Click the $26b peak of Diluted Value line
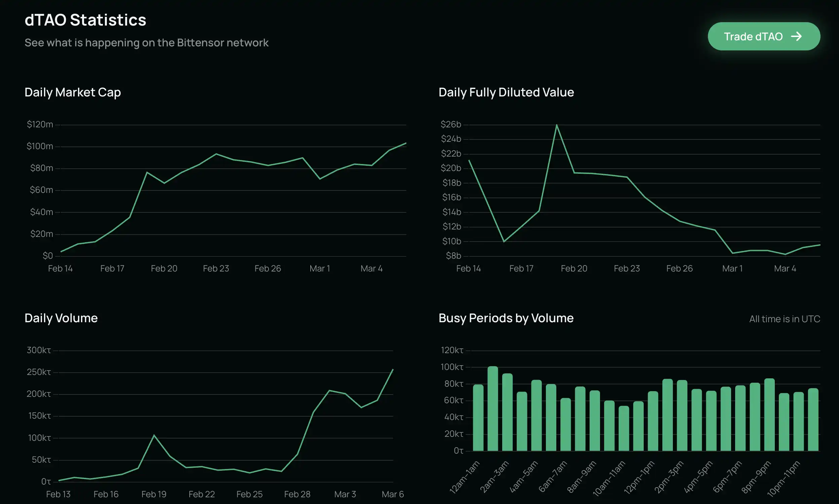The width and height of the screenshot is (839, 504). pos(557,125)
